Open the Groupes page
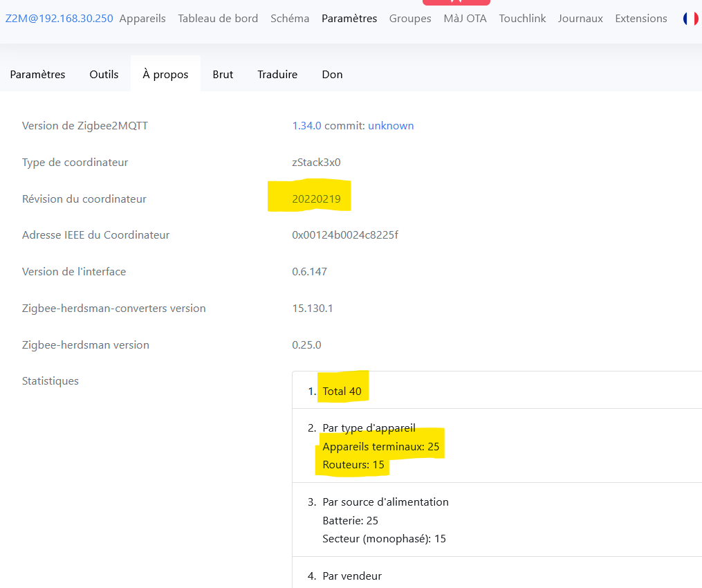Image resolution: width=702 pixels, height=588 pixels. coord(410,19)
